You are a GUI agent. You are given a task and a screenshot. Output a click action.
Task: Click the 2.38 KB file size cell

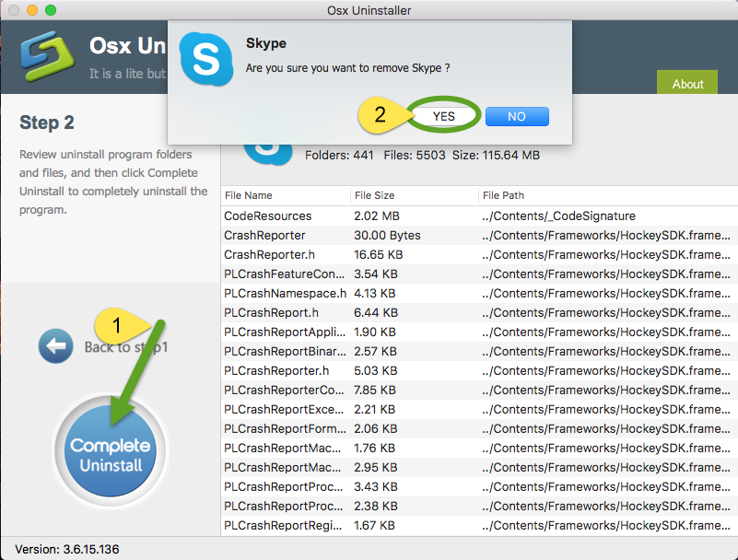tap(376, 506)
